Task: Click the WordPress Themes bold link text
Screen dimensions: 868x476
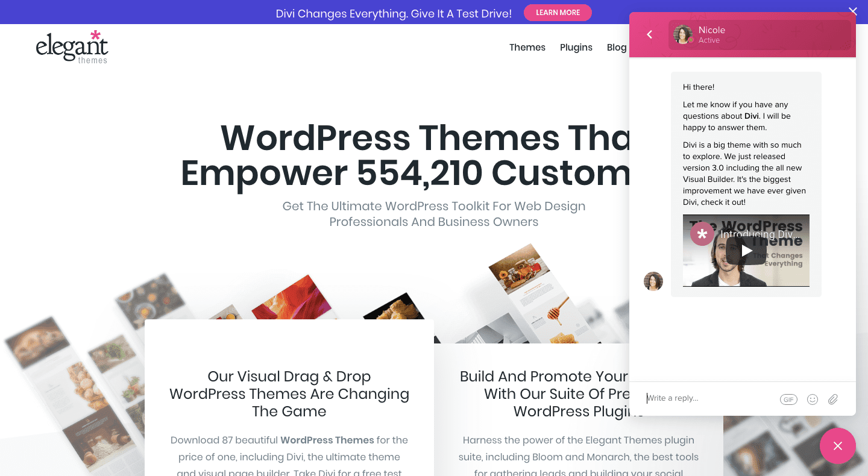Action: click(x=327, y=440)
